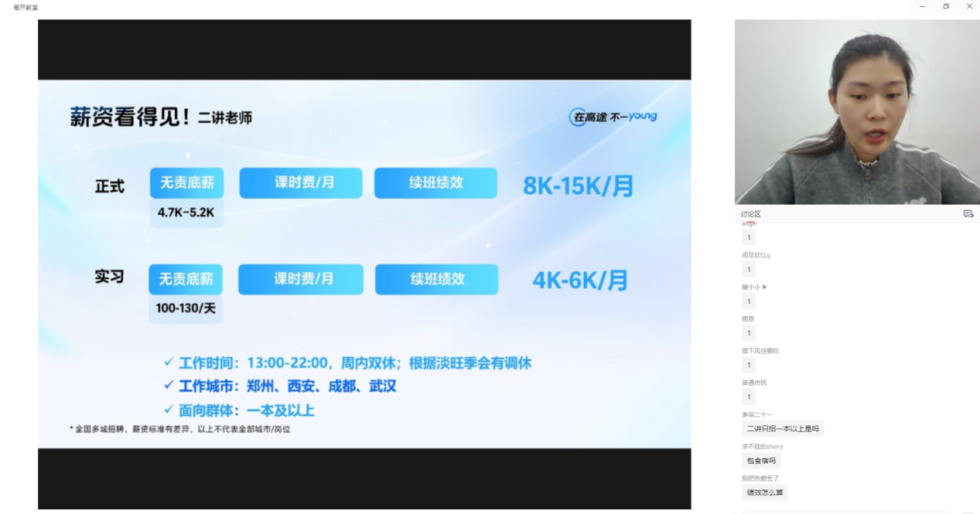The image size is (980, 514).
Task: Click 无责底薪 box in the 正式 row
Action: (186, 183)
